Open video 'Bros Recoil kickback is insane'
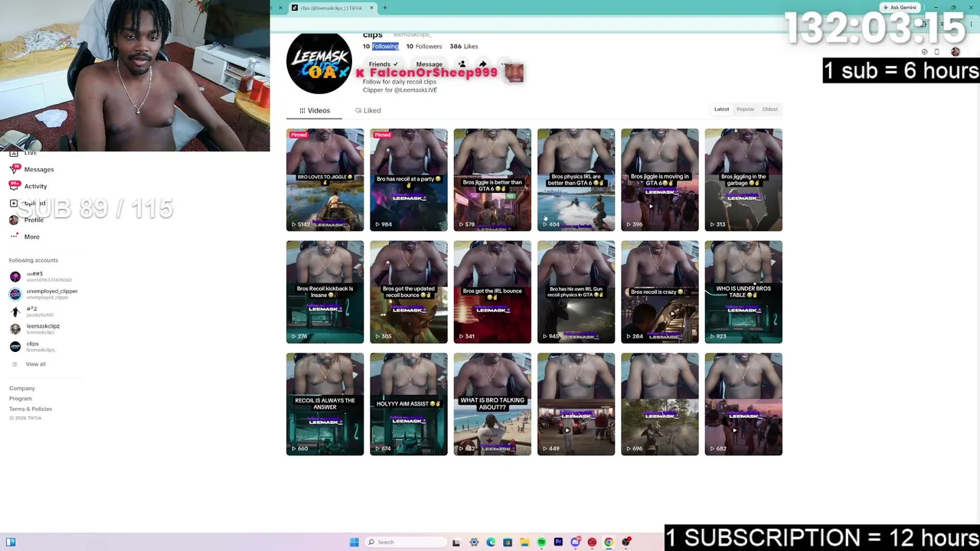Image resolution: width=980 pixels, height=551 pixels. (325, 292)
